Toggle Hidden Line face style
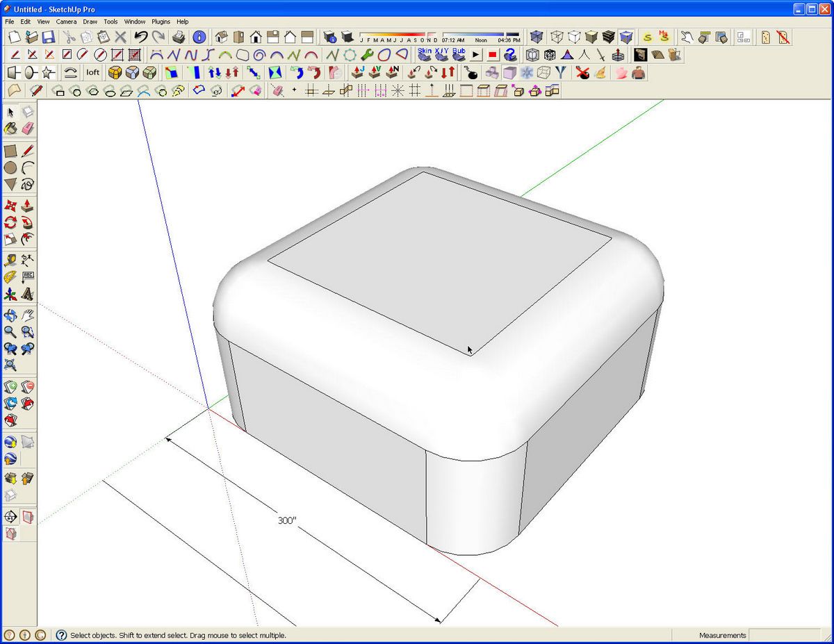This screenshot has width=834, height=644. [x=574, y=37]
